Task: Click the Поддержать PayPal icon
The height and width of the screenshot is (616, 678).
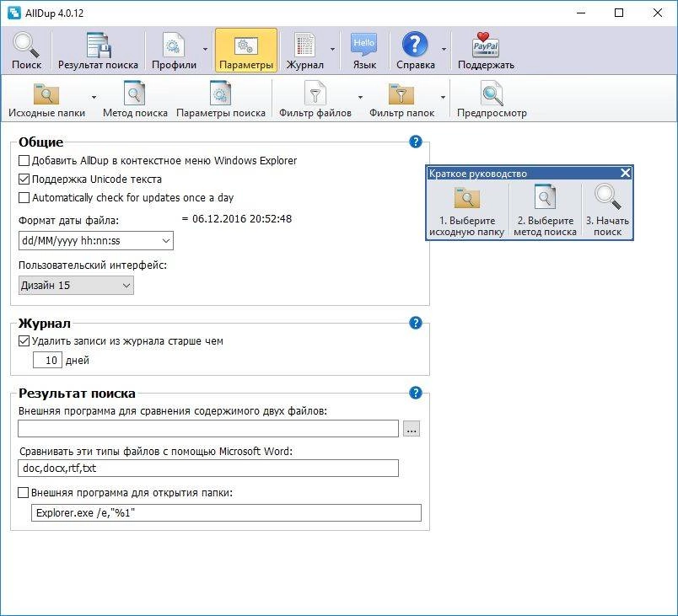Action: (486, 51)
